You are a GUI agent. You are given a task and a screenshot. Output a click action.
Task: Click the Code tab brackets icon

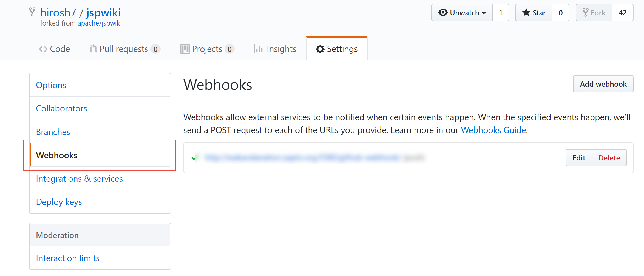coord(43,49)
